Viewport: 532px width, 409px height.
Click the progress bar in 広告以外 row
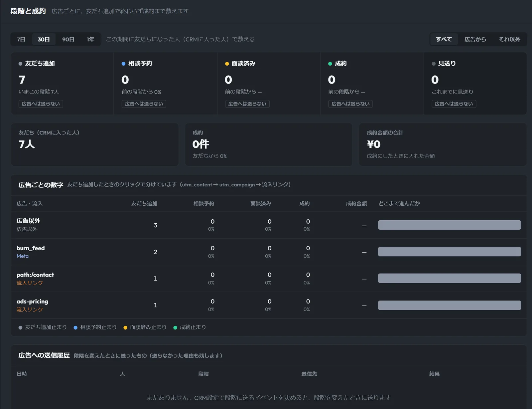pos(450,225)
